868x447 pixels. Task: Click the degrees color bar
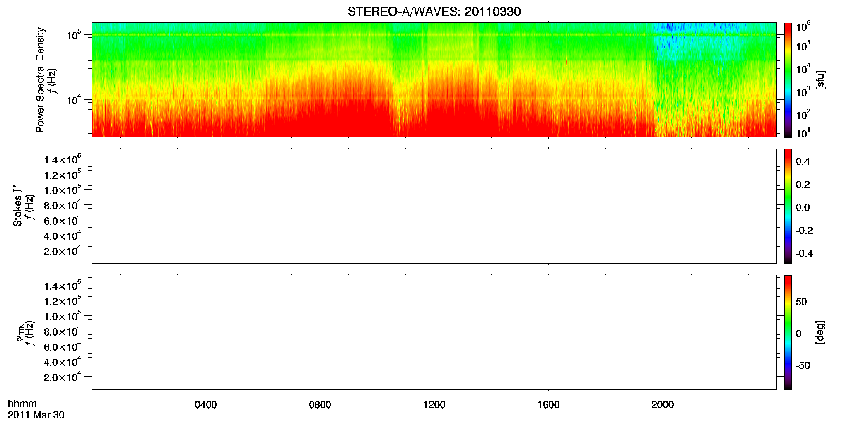pos(788,332)
